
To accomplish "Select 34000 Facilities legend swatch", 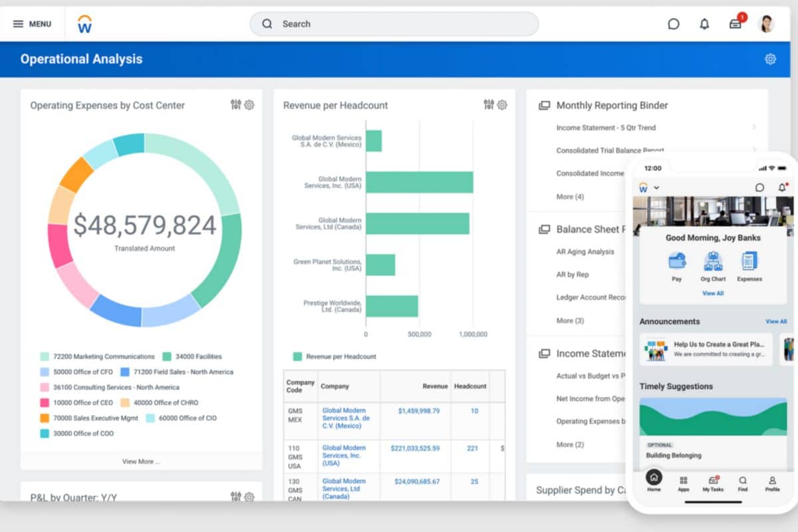I will coord(167,356).
